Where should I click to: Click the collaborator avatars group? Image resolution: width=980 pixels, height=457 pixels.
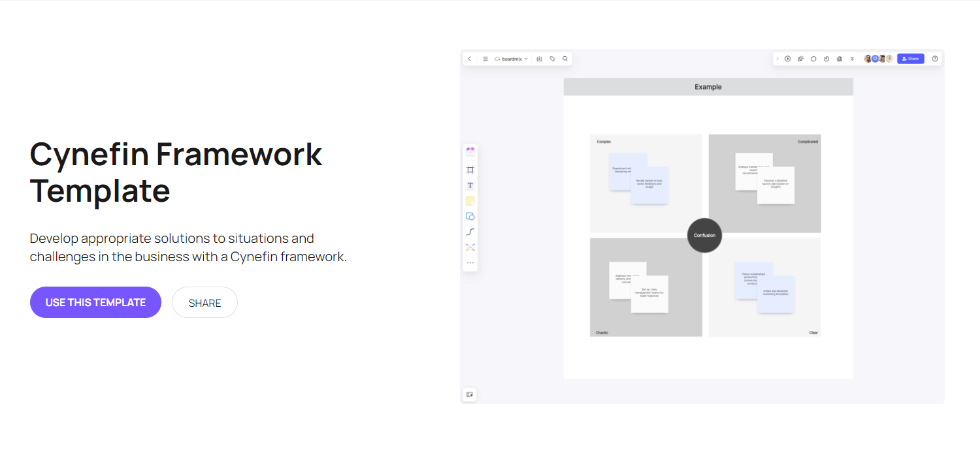point(879,59)
